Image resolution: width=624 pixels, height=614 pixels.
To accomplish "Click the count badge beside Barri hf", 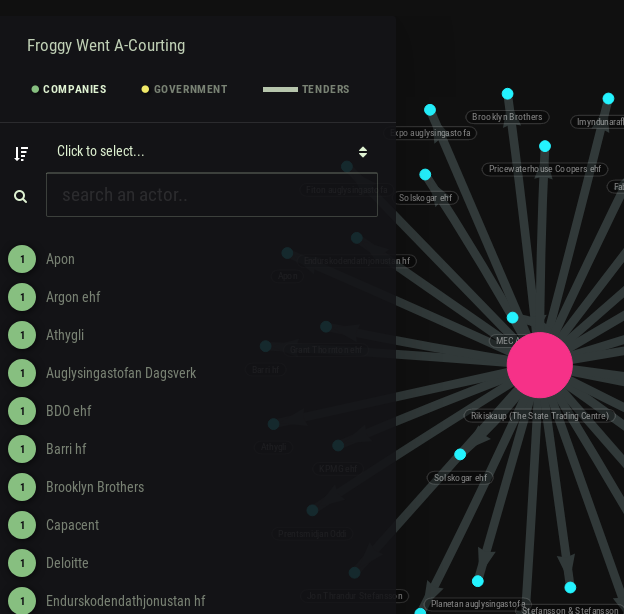I will 22,449.
